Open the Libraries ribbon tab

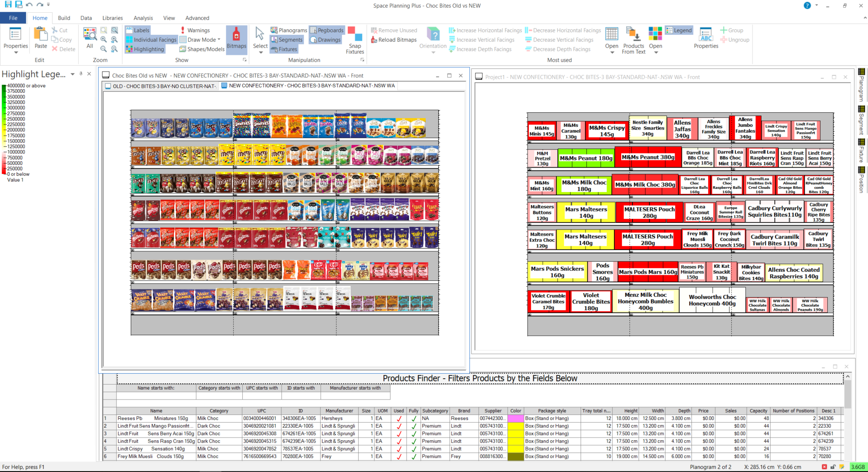point(112,18)
